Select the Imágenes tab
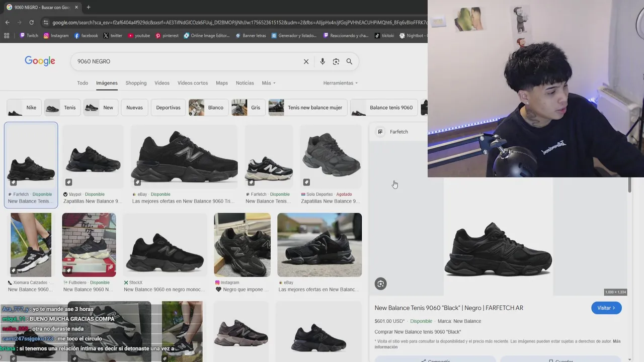Image resolution: width=644 pixels, height=362 pixels. pos(107,83)
